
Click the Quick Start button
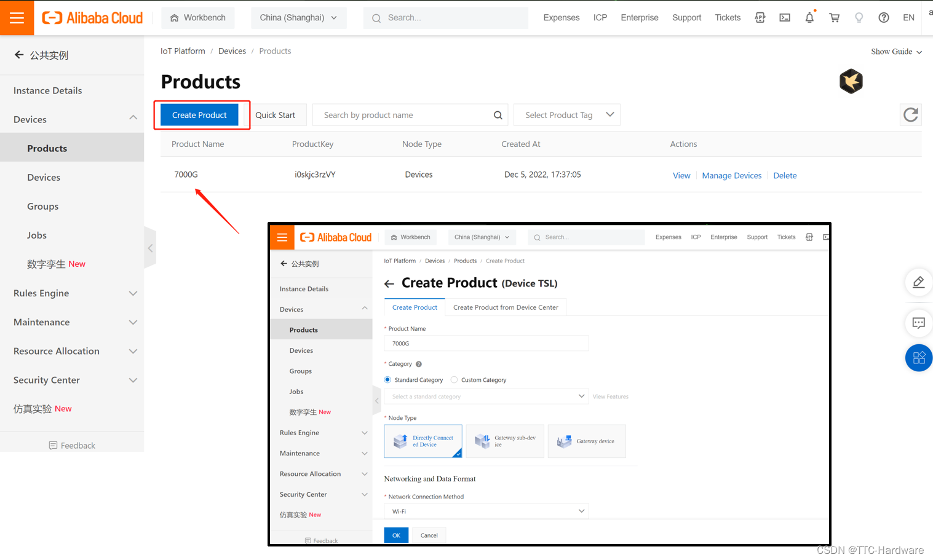275,115
